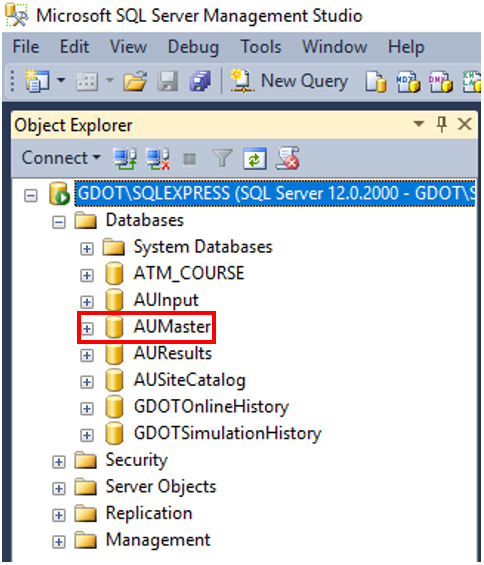
Task: Expand the ATM_COURSE database
Action: [x=87, y=276]
